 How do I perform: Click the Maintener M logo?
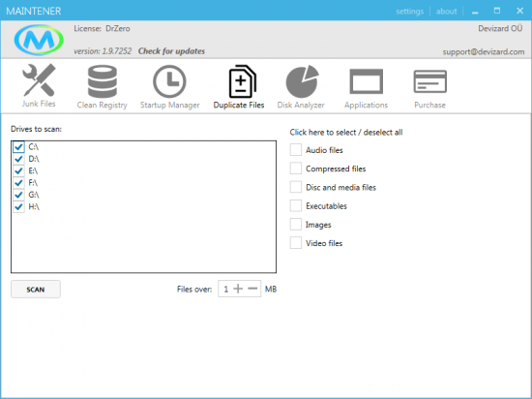39,40
